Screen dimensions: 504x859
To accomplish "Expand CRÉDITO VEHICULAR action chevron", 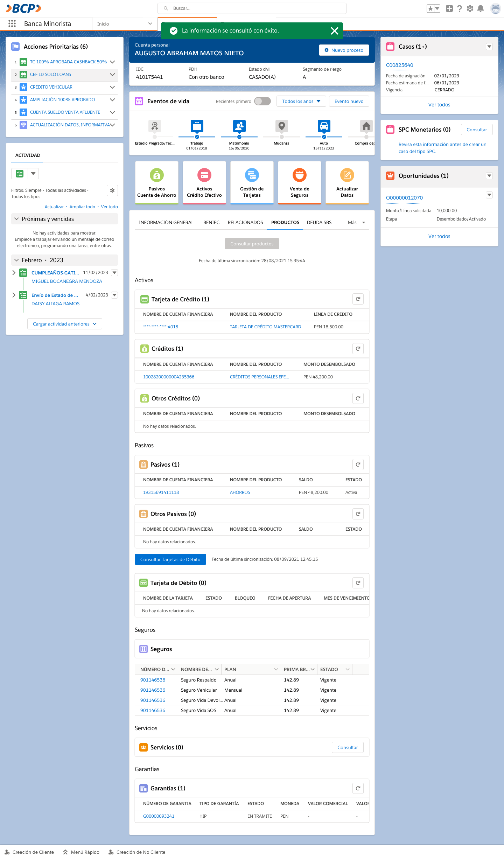I will tap(112, 87).
